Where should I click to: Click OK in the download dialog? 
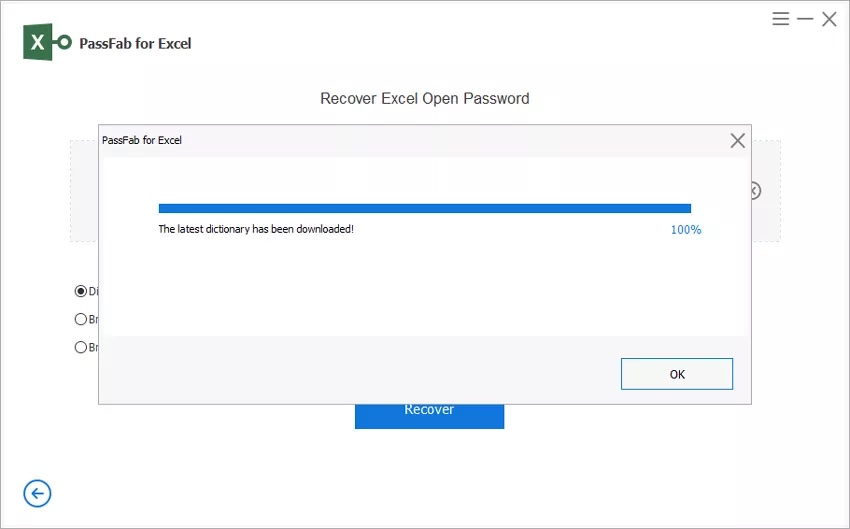pos(677,374)
